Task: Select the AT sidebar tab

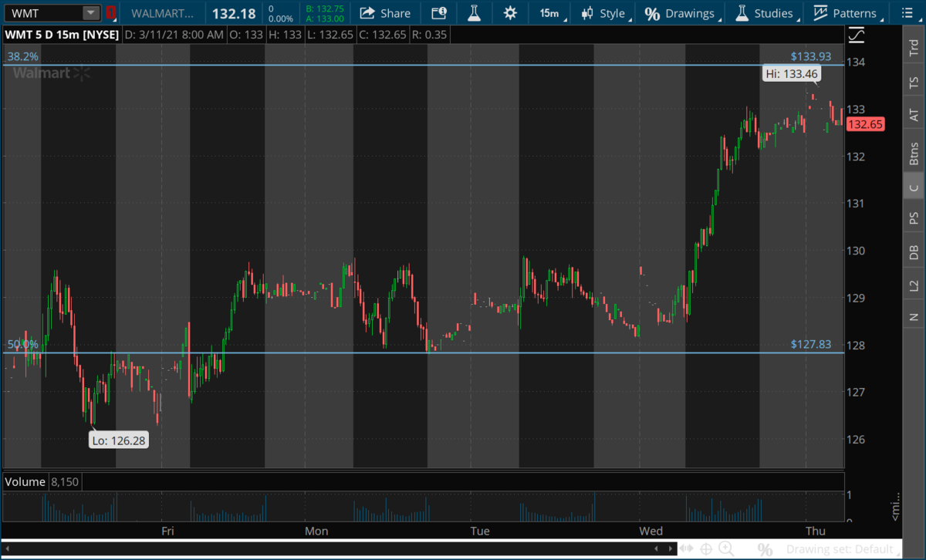Action: 914,115
